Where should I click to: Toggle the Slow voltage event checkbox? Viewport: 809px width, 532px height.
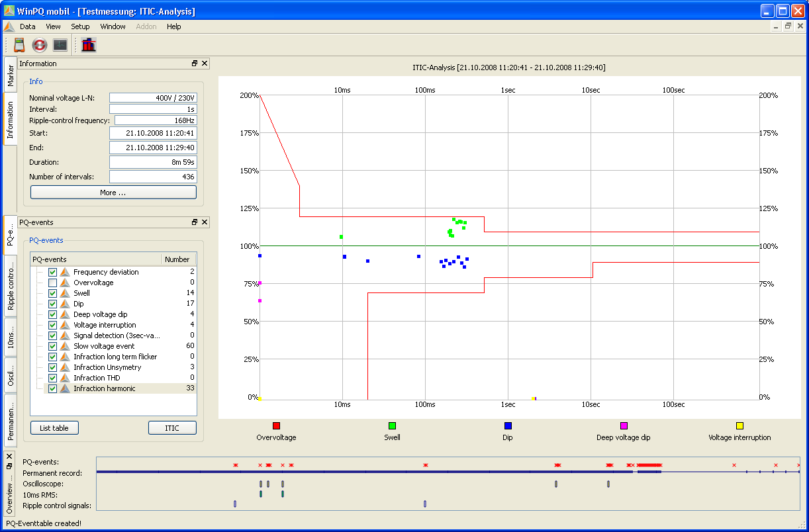point(52,346)
